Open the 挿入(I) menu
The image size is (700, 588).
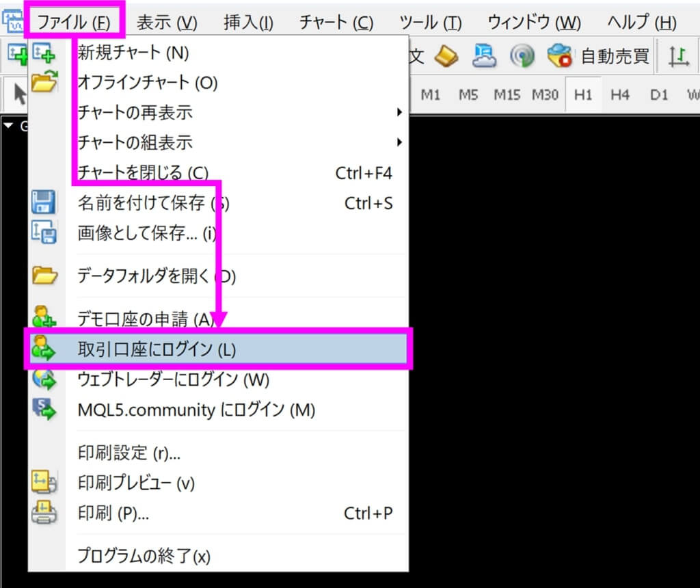248,23
